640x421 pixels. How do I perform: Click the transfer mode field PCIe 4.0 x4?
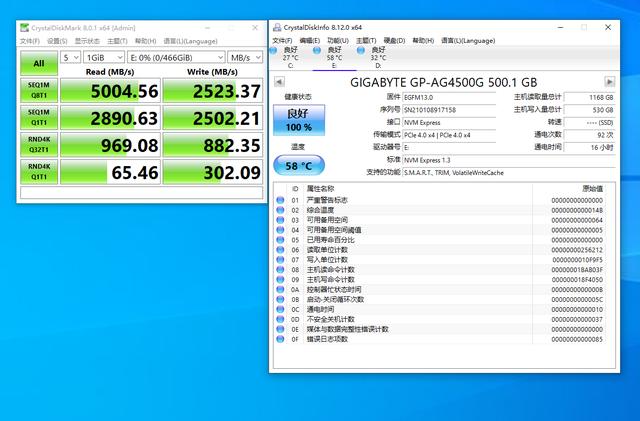[449, 135]
